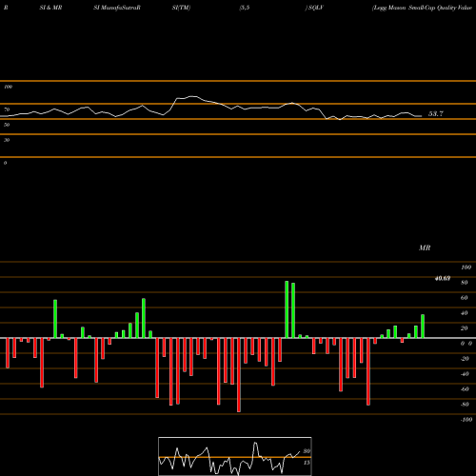Click the "-60" tick on the MR axis

[465, 389]
